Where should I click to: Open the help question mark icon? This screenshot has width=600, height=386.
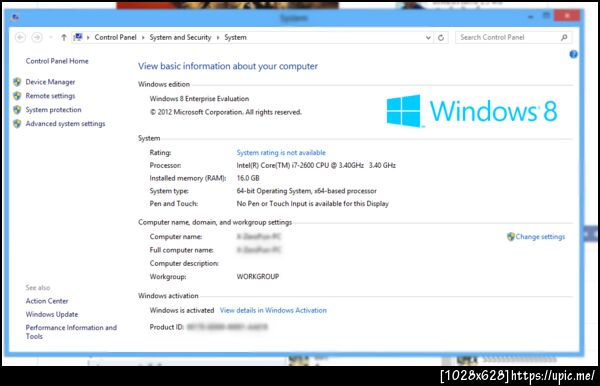click(573, 54)
